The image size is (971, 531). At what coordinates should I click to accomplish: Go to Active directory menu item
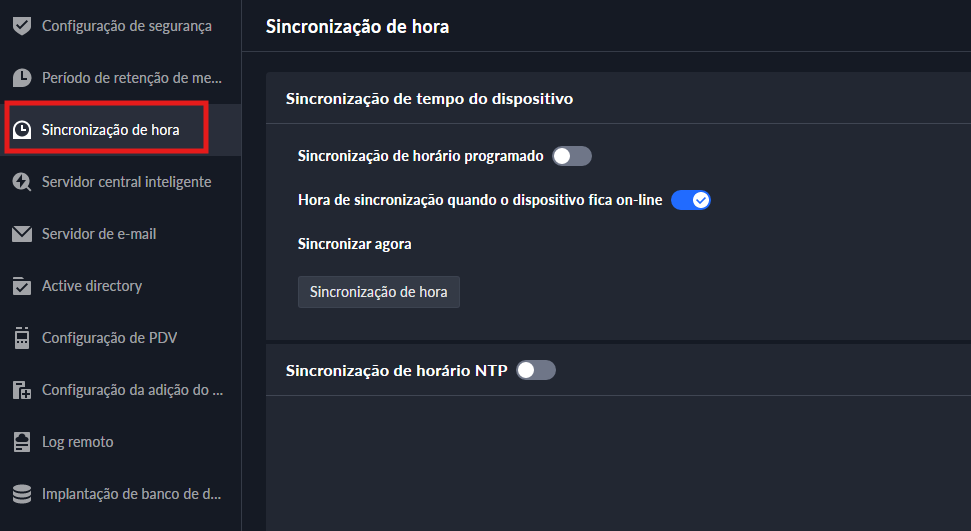(x=92, y=286)
